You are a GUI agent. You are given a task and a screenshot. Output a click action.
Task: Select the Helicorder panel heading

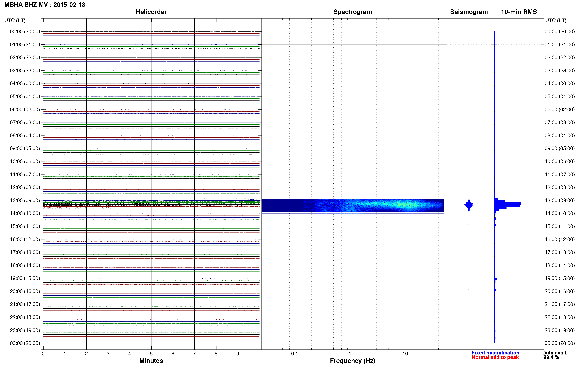(x=151, y=12)
